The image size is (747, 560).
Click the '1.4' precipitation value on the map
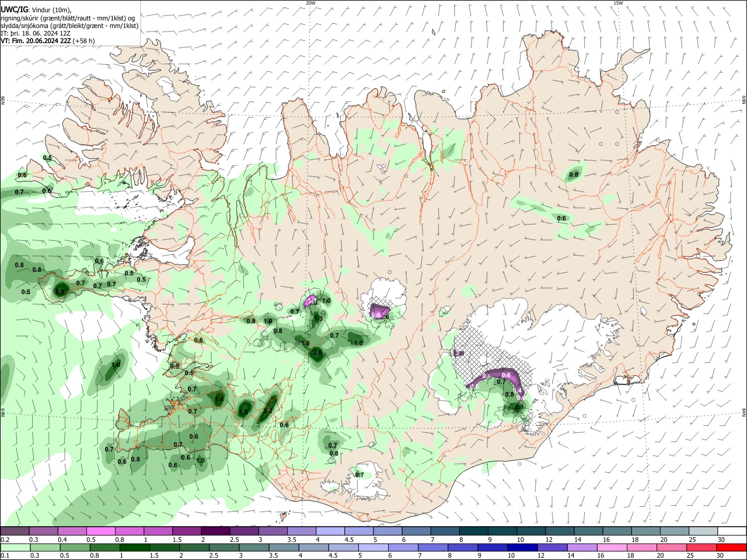[219, 399]
